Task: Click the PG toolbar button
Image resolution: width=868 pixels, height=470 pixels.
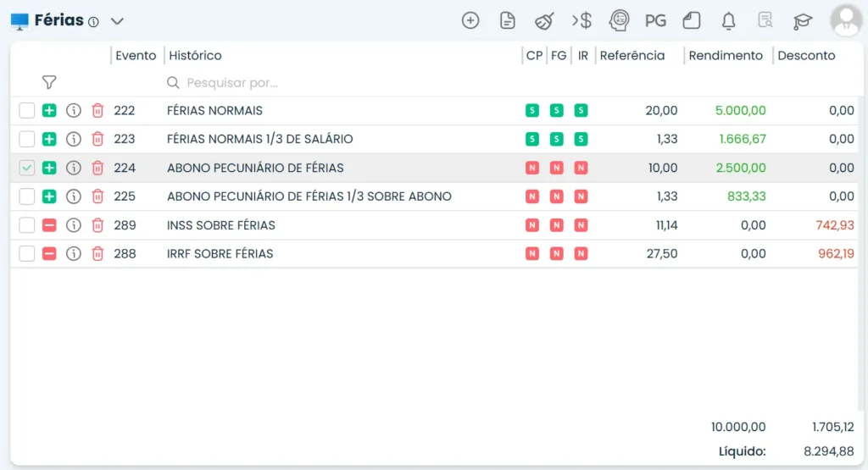Action: 655,21
